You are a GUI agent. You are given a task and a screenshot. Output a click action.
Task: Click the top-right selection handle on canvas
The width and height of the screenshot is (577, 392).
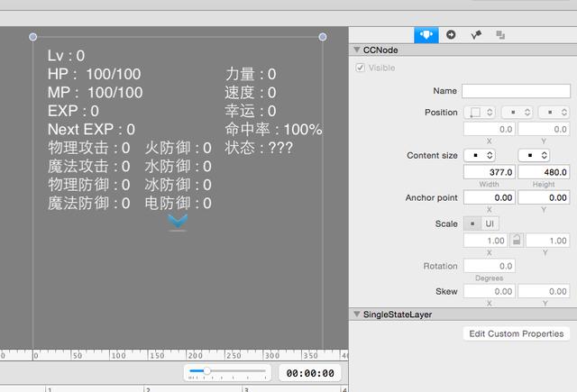tap(323, 37)
